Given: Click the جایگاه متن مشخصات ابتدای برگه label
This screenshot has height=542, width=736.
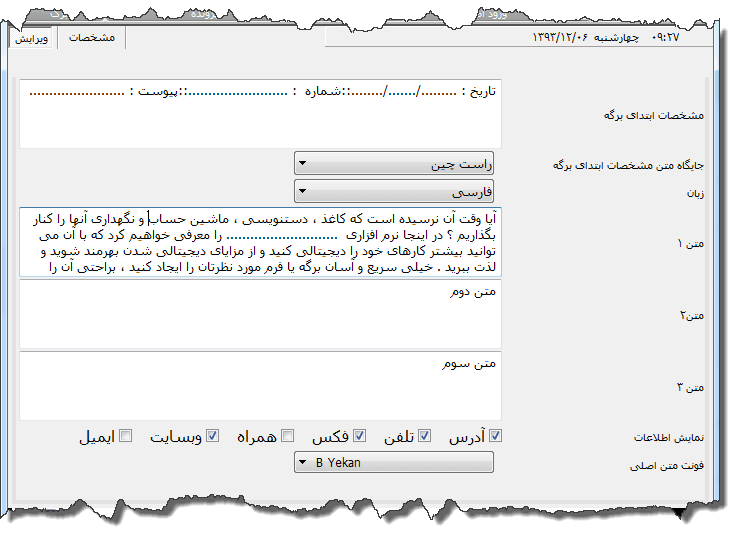Looking at the screenshot, I should click(x=628, y=165).
